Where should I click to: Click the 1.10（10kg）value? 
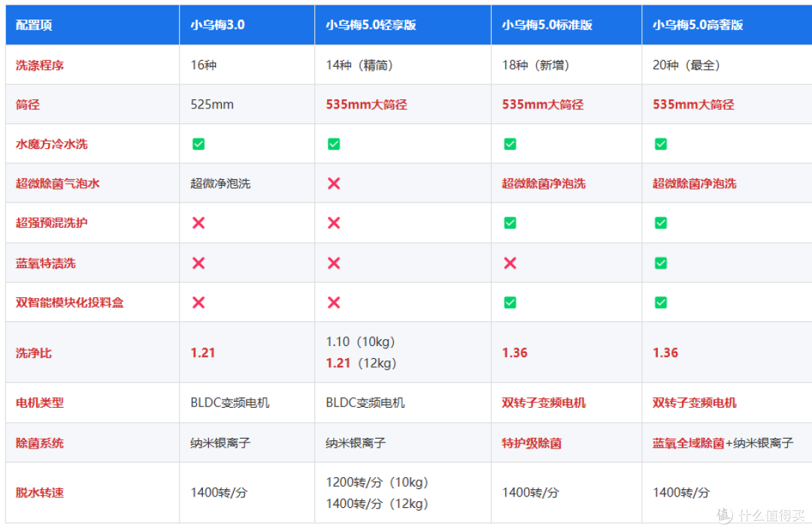click(360, 342)
